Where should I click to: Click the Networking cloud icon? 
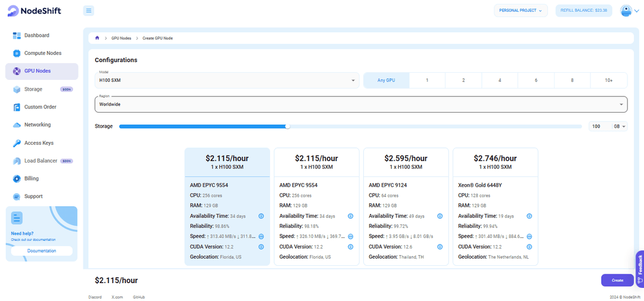pyautogui.click(x=17, y=125)
